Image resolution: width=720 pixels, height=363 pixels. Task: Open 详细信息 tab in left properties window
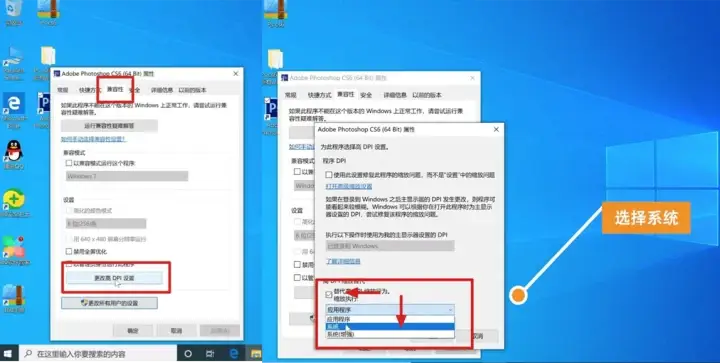[162, 90]
